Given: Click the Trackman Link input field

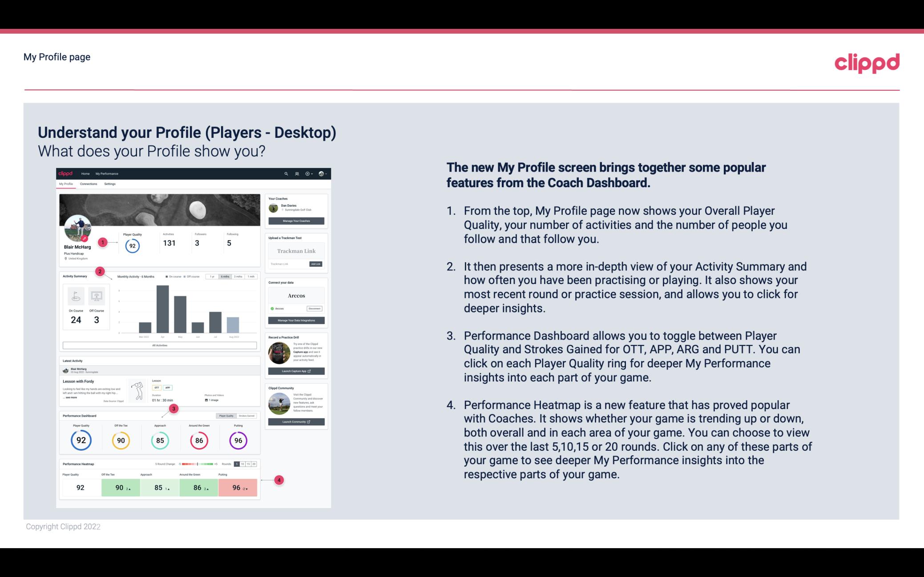Looking at the screenshot, I should pyautogui.click(x=296, y=251).
